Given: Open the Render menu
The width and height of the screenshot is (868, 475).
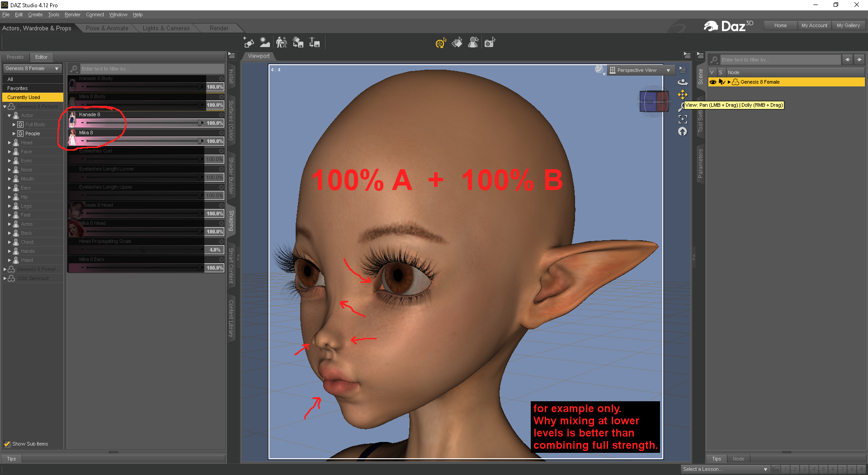Looking at the screenshot, I should 72,14.
